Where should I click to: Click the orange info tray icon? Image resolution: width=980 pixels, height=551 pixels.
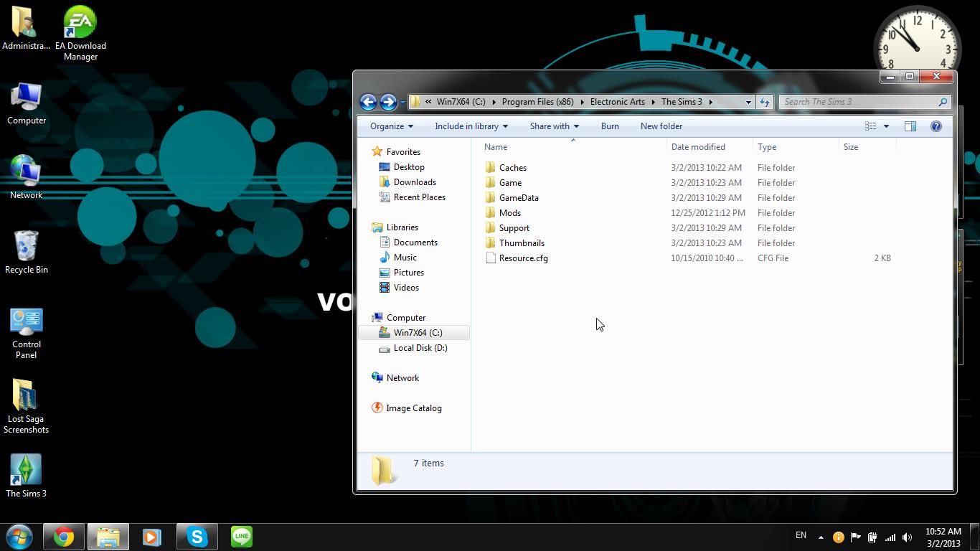click(x=838, y=537)
